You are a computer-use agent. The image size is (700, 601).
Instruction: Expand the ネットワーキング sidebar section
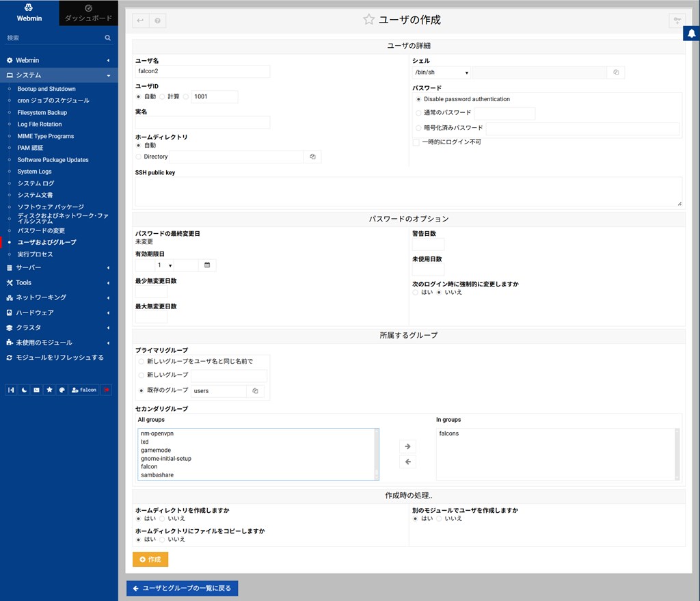pos(59,297)
